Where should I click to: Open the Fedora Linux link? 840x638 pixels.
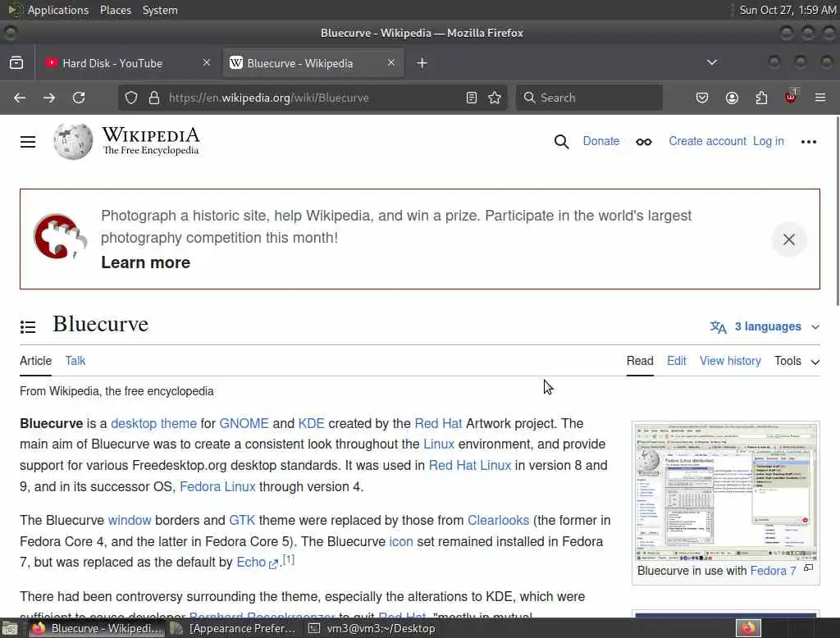pyautogui.click(x=217, y=486)
